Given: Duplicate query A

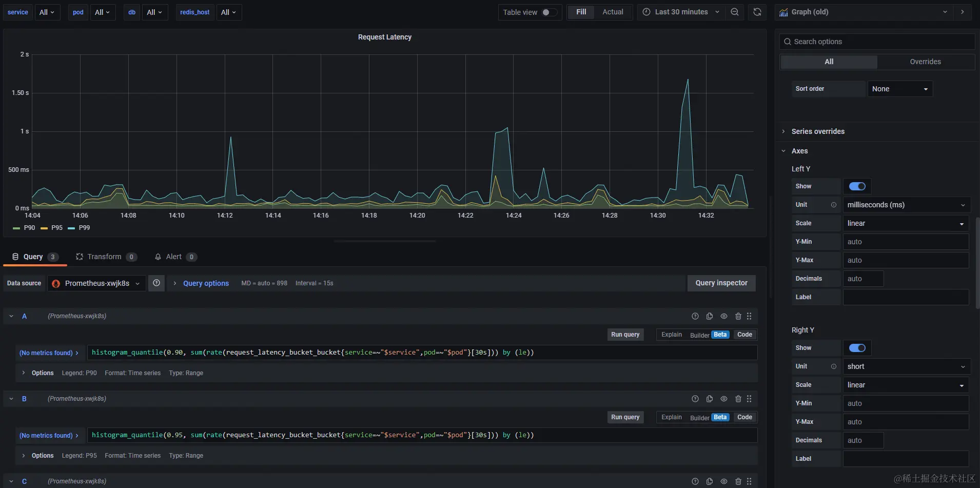Looking at the screenshot, I should (710, 316).
